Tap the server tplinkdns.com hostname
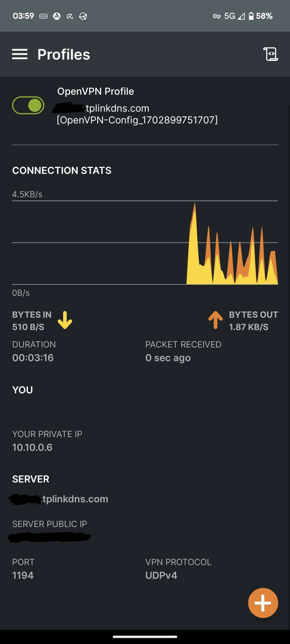This screenshot has height=644, width=290. pos(75,499)
